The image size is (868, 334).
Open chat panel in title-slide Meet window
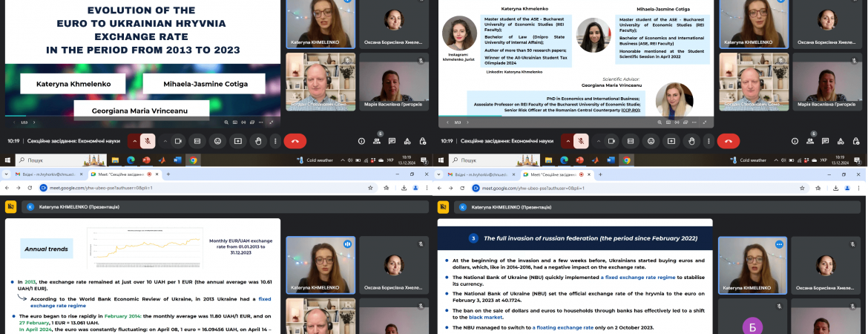click(x=392, y=141)
